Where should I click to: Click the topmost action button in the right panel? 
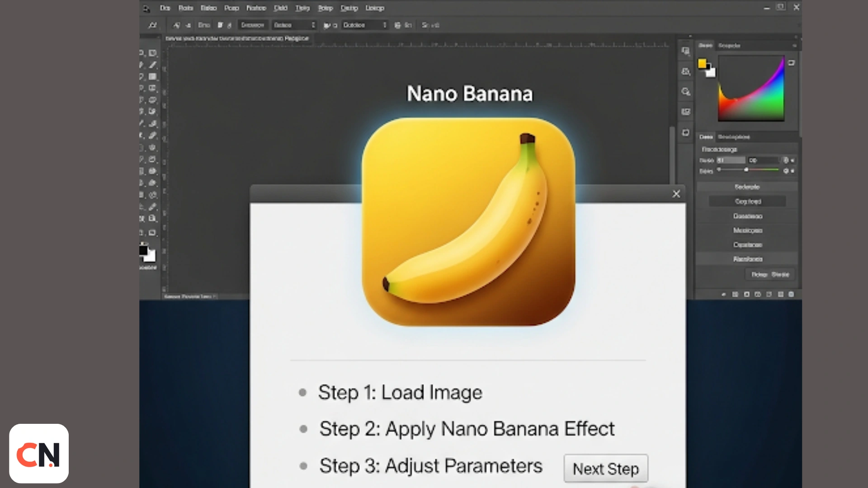747,187
